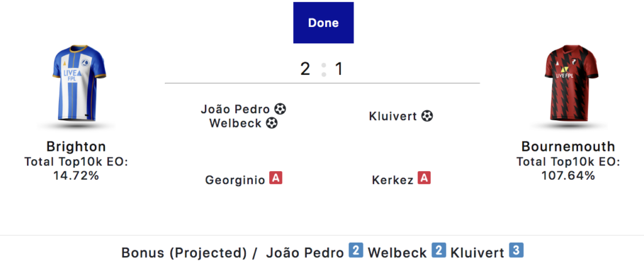Click the Bonus (Projected) label

183,253
